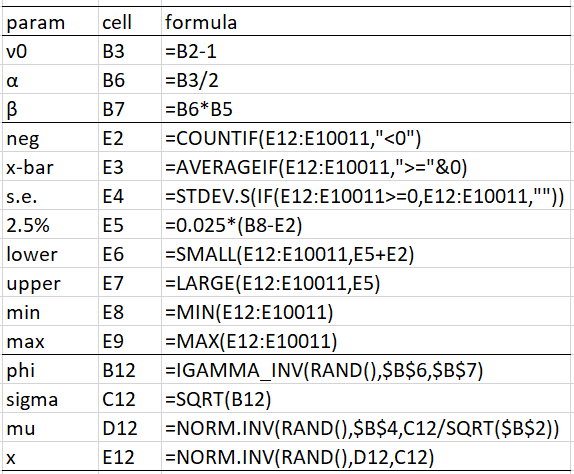Click the MAX formula cell
Viewport: 574px width, 474px height.
tap(366, 340)
